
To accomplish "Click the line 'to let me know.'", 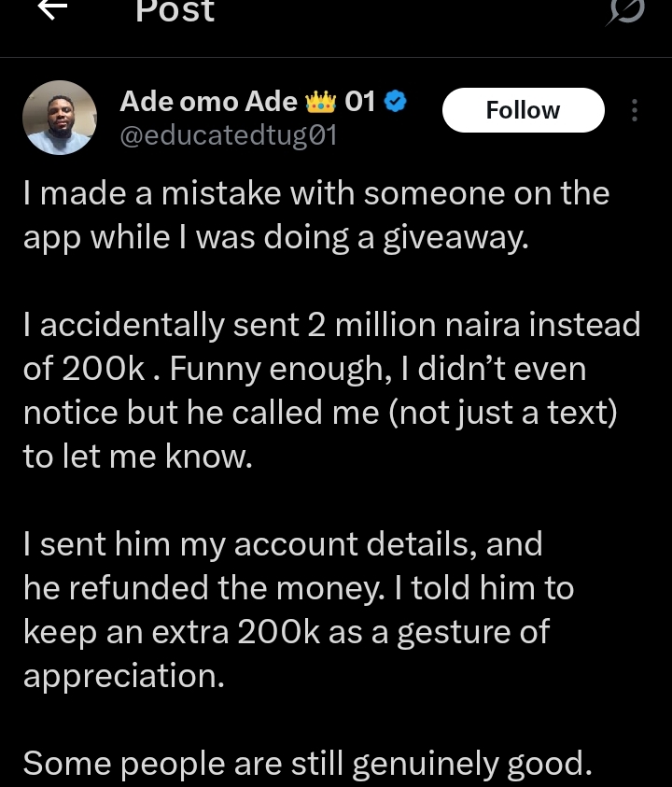I will (x=137, y=457).
